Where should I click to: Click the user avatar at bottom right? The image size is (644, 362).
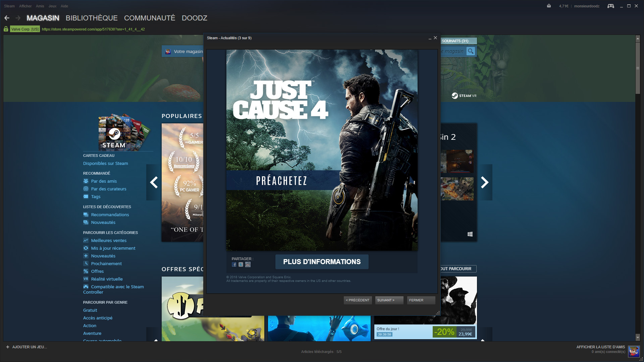tap(634, 352)
